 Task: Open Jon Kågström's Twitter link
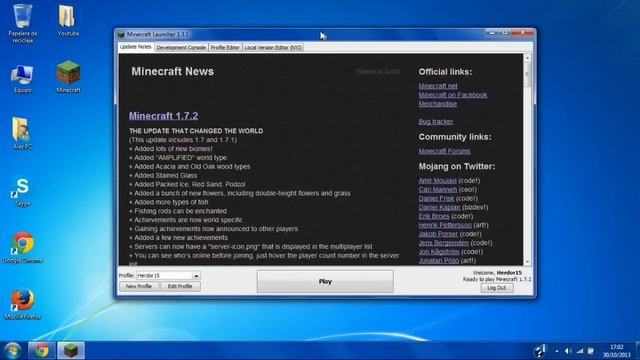(439, 252)
